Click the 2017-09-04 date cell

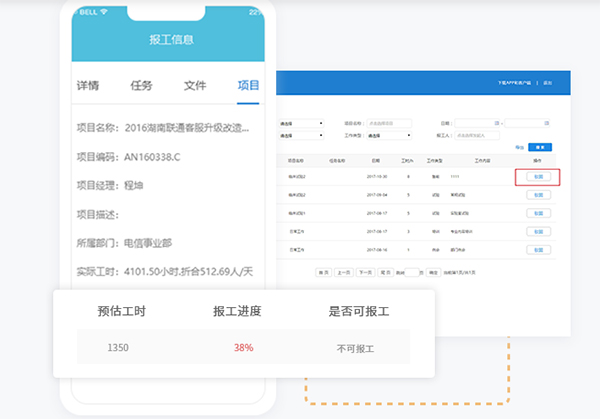click(377, 195)
